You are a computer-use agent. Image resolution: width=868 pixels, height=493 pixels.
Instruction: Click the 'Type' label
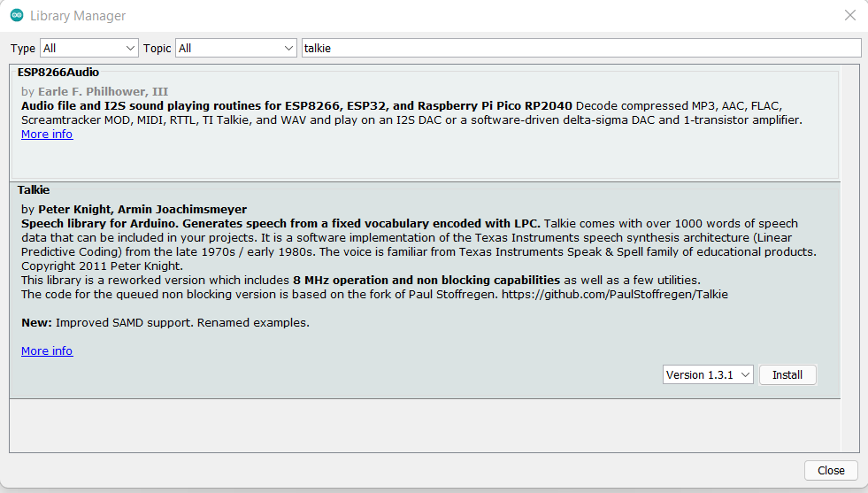(x=23, y=48)
